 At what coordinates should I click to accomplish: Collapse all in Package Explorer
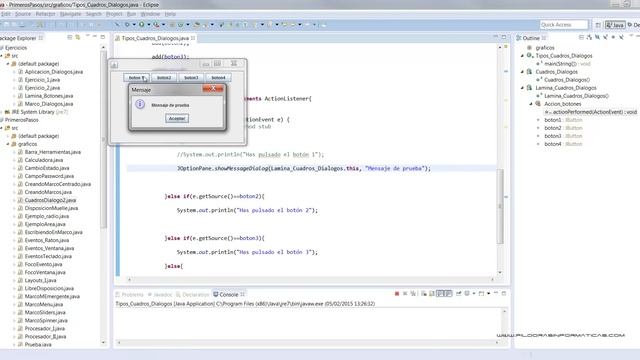click(70, 38)
